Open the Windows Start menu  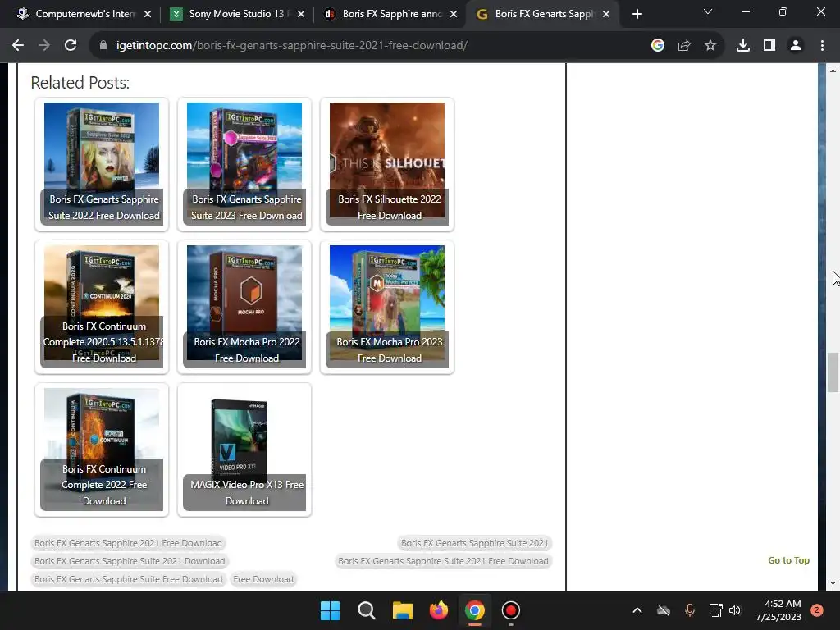pyautogui.click(x=330, y=610)
